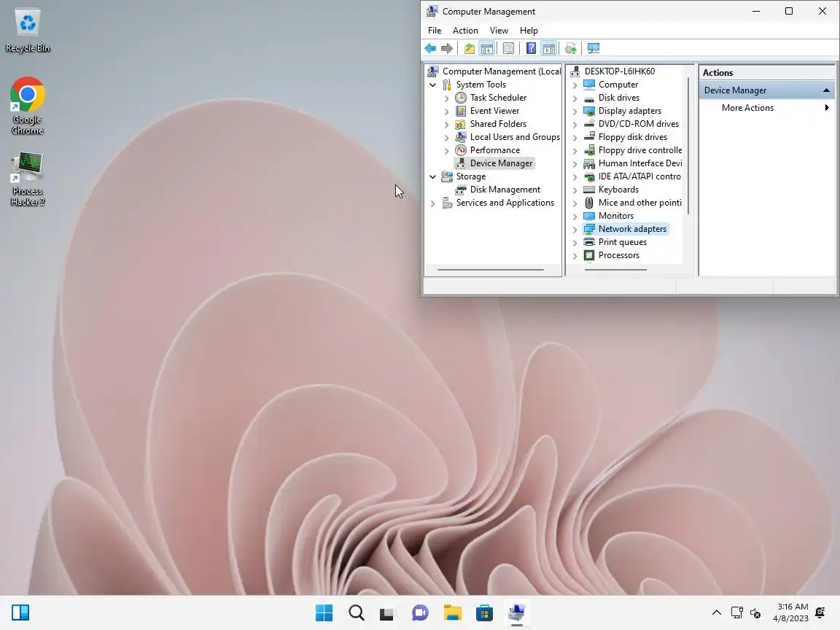The image size is (840, 630).
Task: Expand the Task Scheduler node
Action: [x=447, y=98]
